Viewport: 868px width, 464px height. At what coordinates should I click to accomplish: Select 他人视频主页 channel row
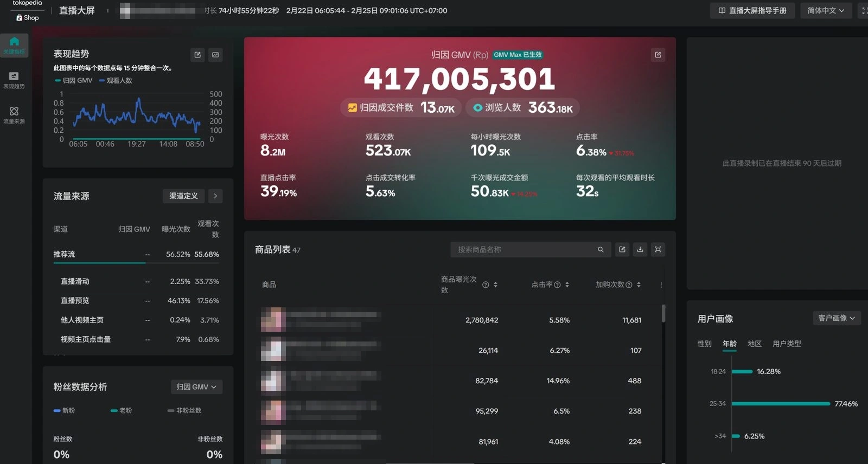click(136, 320)
